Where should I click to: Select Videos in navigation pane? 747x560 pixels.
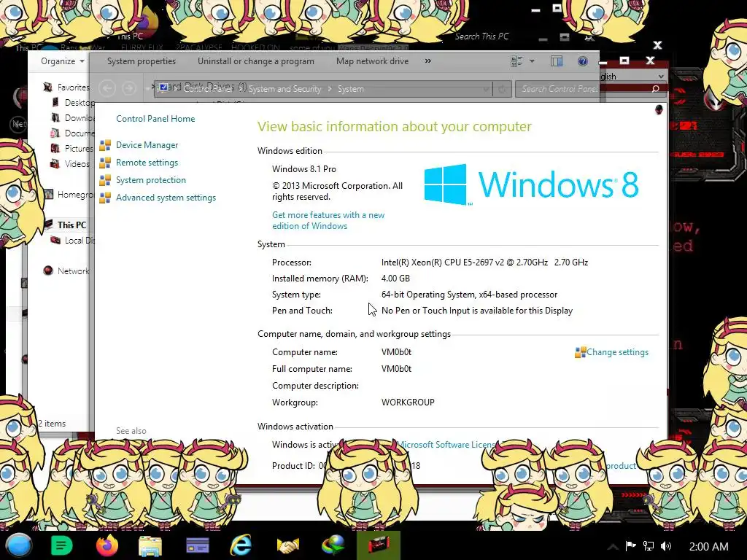pyautogui.click(x=77, y=163)
